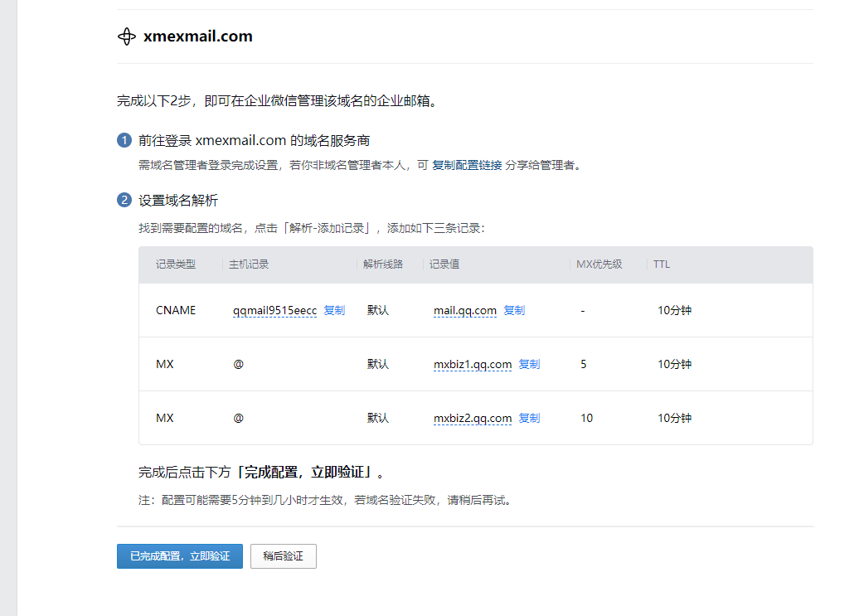Image resolution: width=854 pixels, height=616 pixels.
Task: Select the mxbiz2.qq.com record value text
Action: (473, 419)
